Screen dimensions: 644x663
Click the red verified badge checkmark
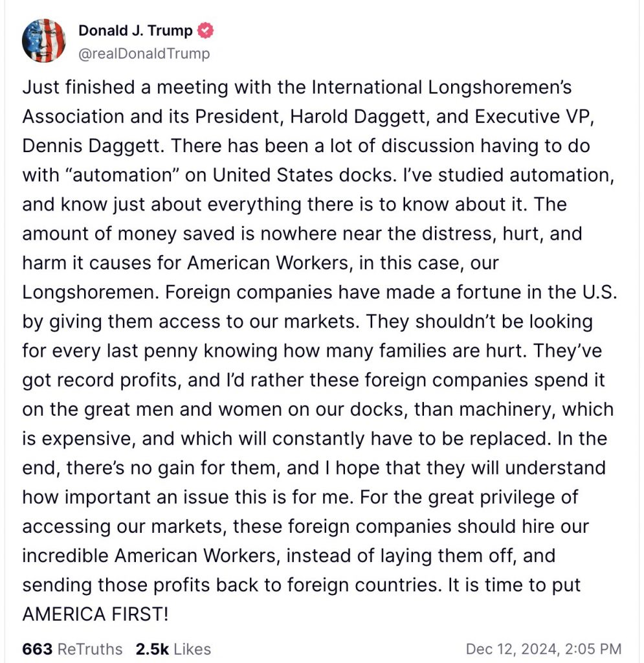[x=206, y=30]
